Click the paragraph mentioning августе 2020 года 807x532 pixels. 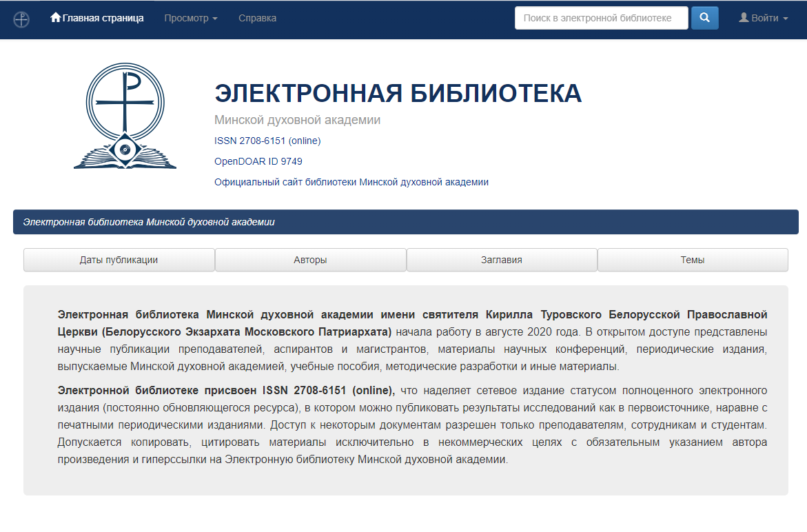(412, 340)
